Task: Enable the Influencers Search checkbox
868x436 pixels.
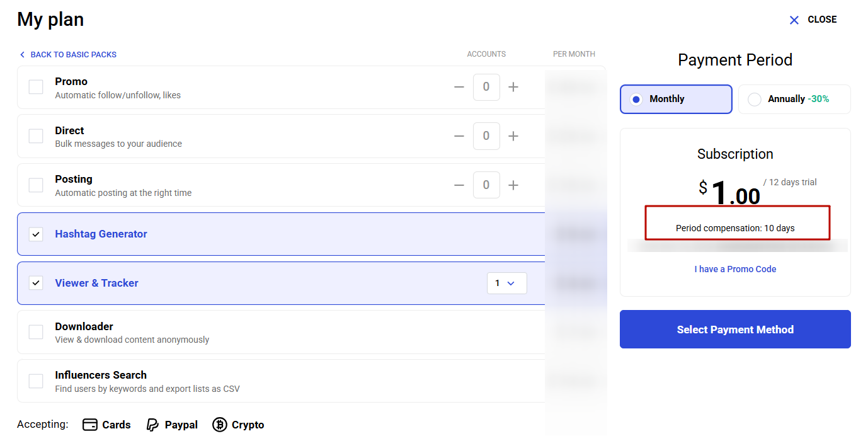Action: click(x=35, y=381)
